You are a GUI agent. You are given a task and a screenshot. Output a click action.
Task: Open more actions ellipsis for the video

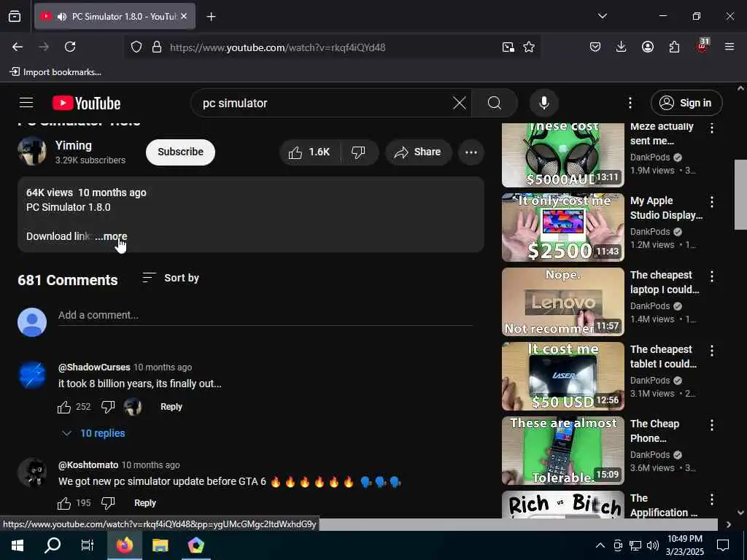(471, 152)
